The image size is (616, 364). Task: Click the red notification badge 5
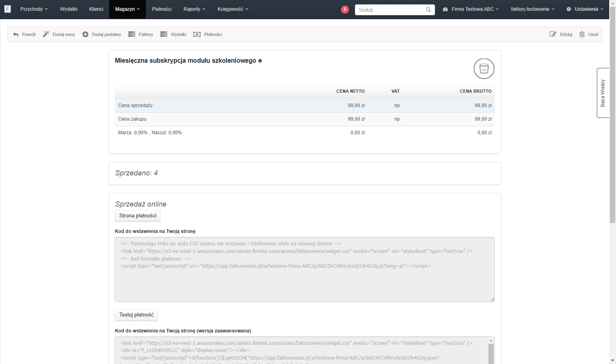point(345,9)
